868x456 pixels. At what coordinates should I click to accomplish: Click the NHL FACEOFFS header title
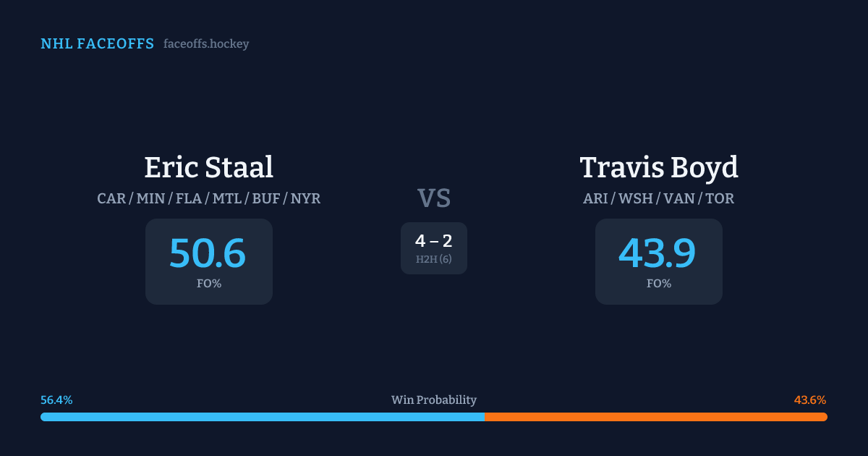click(x=97, y=44)
